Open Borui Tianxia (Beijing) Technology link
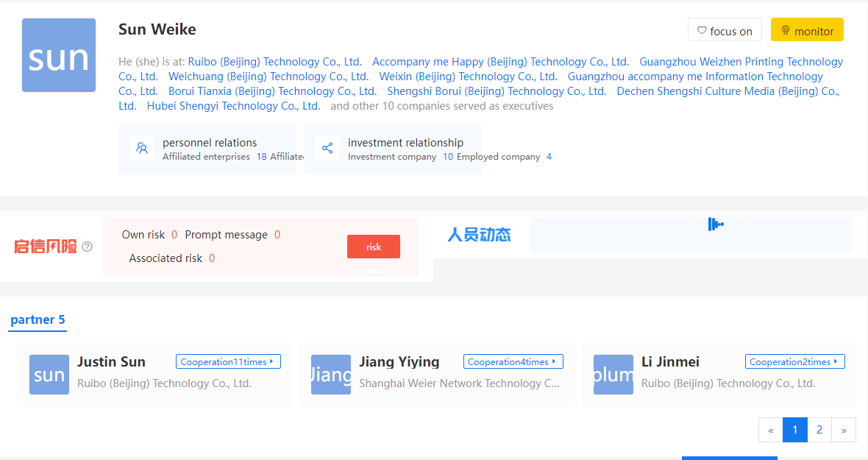Viewport: 868px width, 460px height. (272, 91)
